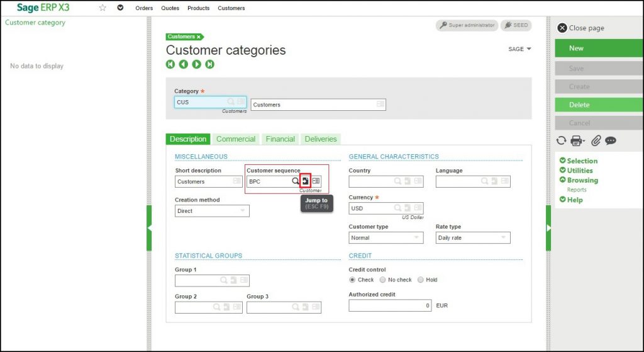Click the New button
Screen dimensions: 644x352
[599, 48]
